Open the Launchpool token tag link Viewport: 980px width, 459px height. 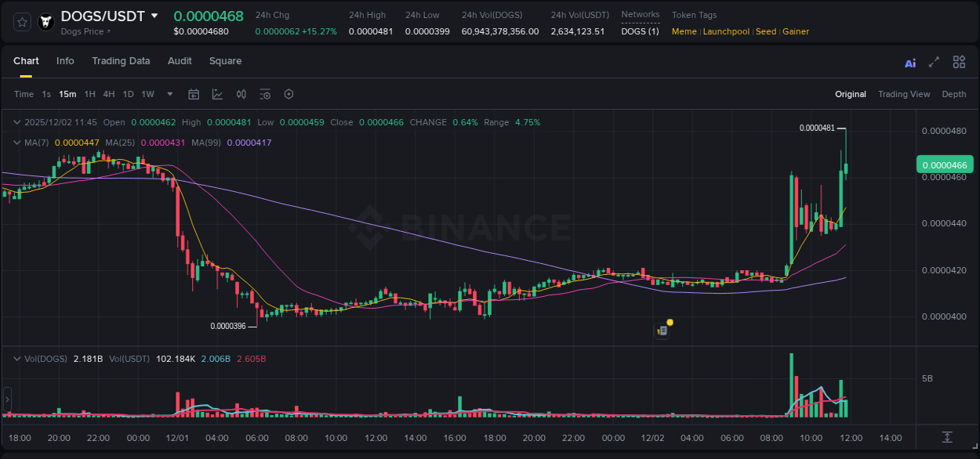point(726,31)
